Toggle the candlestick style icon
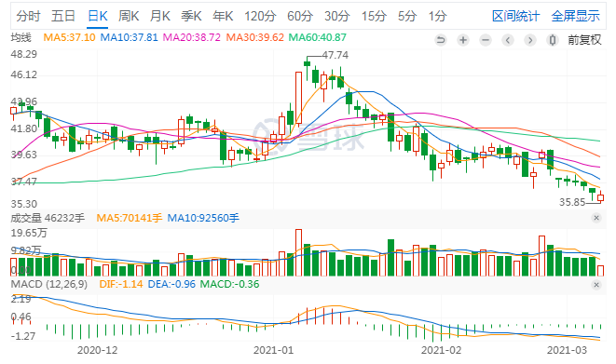Viewport: 616px width, 364px height. coord(553,40)
